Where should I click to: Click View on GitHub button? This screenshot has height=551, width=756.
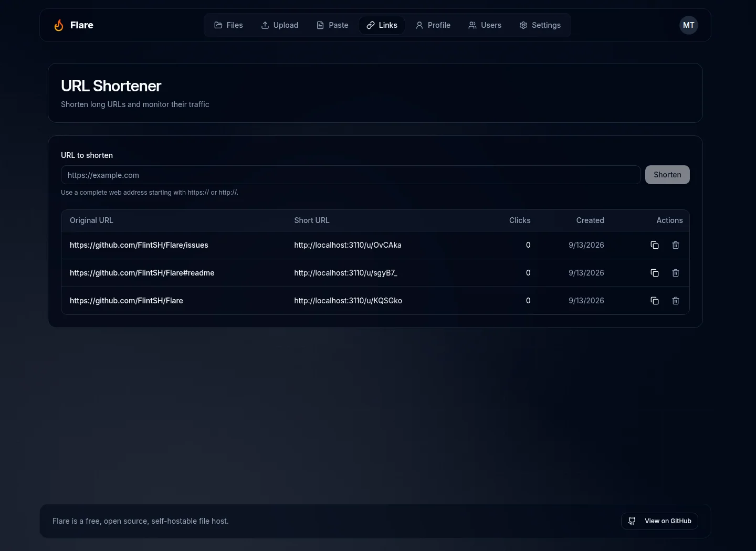659,521
